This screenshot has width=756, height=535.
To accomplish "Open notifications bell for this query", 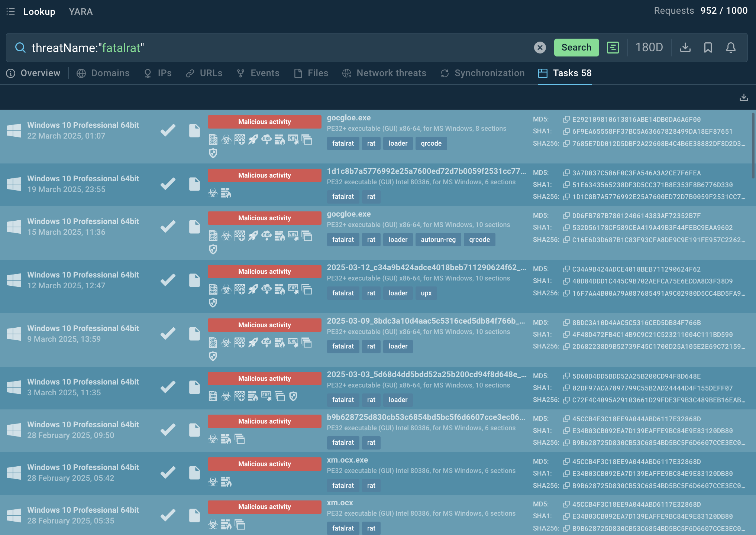I will (731, 48).
